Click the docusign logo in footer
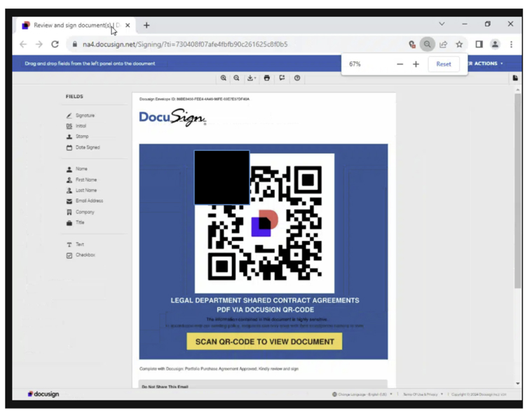Screen dimensions: 532x416 coord(43,394)
